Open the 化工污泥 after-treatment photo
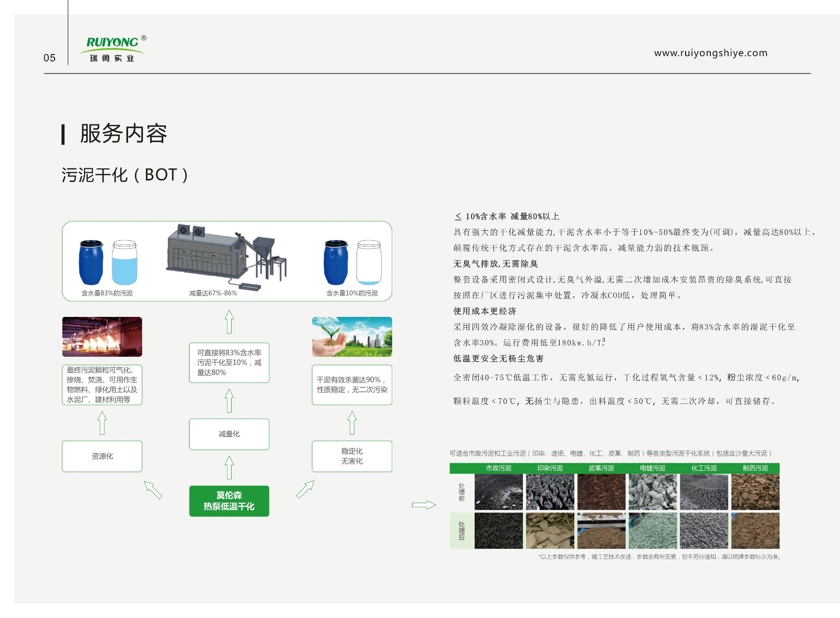This screenshot has width=840, height=618. 704,531
